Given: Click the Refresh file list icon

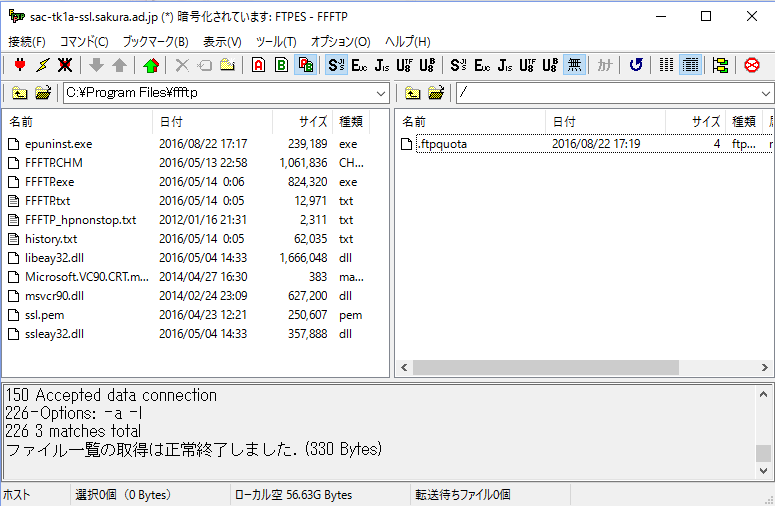Looking at the screenshot, I should pos(636,65).
